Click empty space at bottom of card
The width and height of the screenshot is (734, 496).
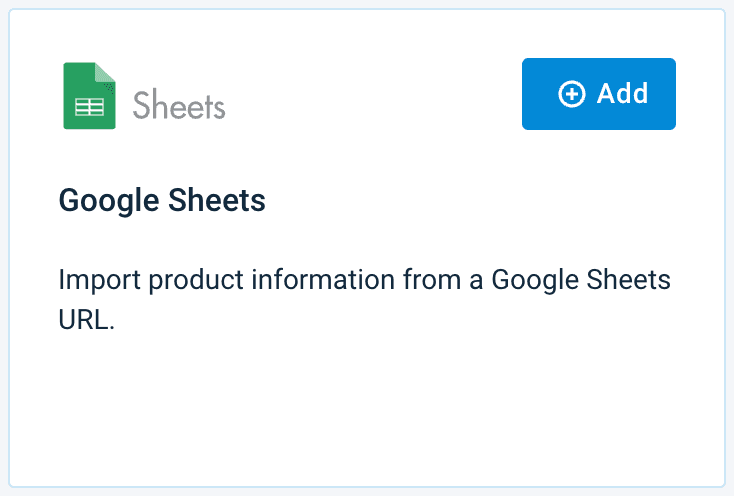click(x=366, y=420)
